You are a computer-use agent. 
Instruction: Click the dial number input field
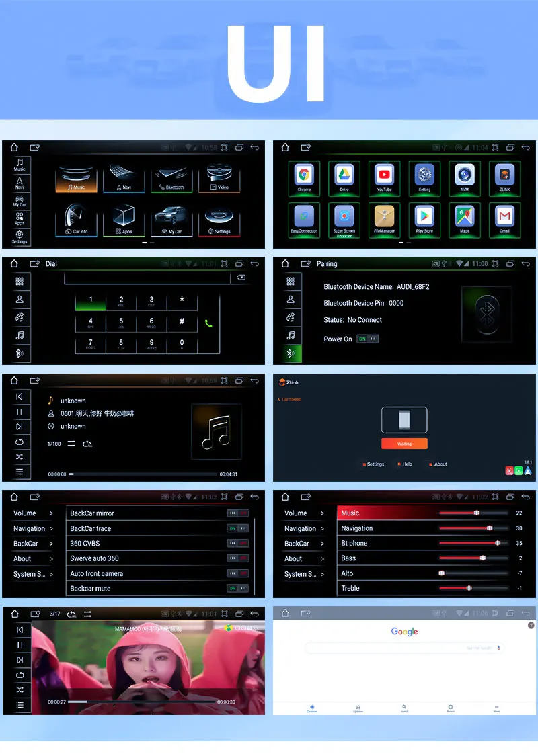pos(147,278)
